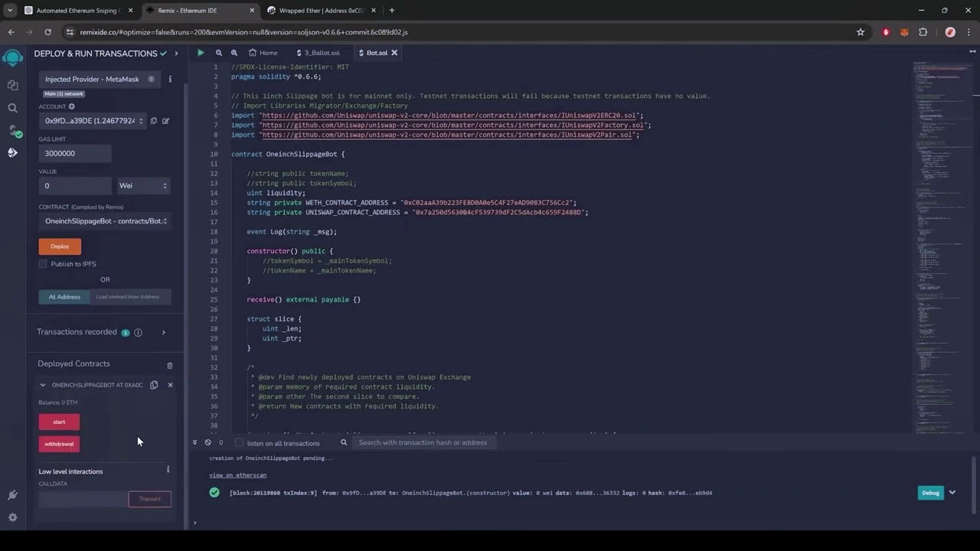
Task: Bookmark the page with the star icon
Action: [861, 32]
